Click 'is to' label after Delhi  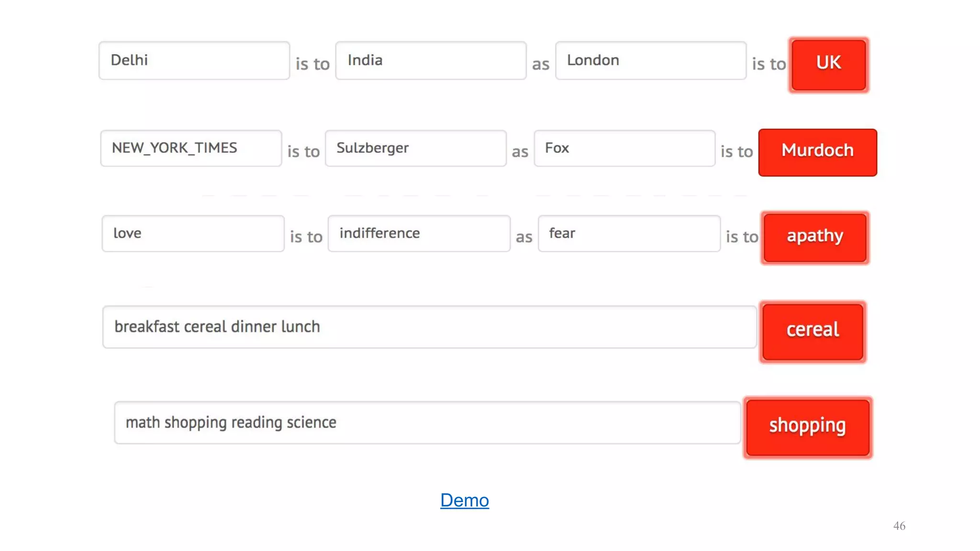312,64
